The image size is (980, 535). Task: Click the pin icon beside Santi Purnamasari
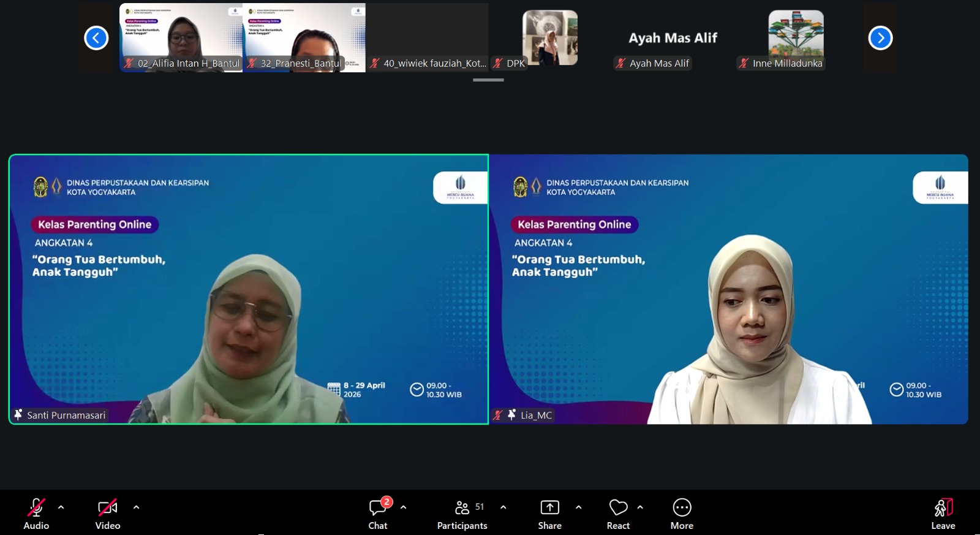coord(18,415)
